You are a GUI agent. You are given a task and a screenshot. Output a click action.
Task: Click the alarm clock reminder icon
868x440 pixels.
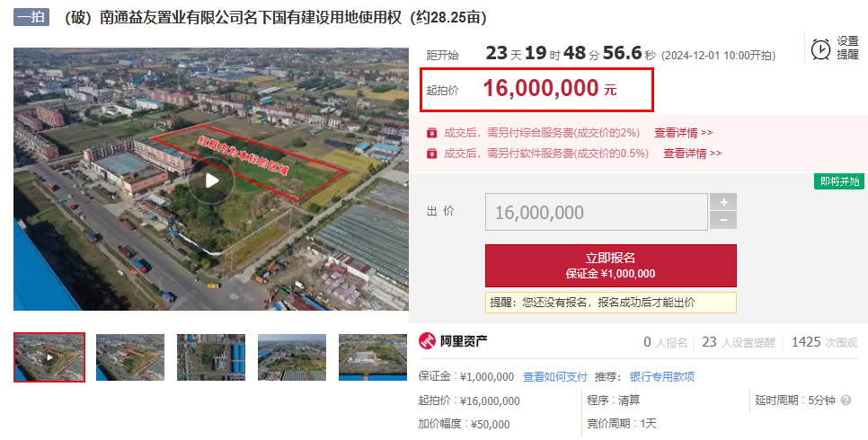820,48
